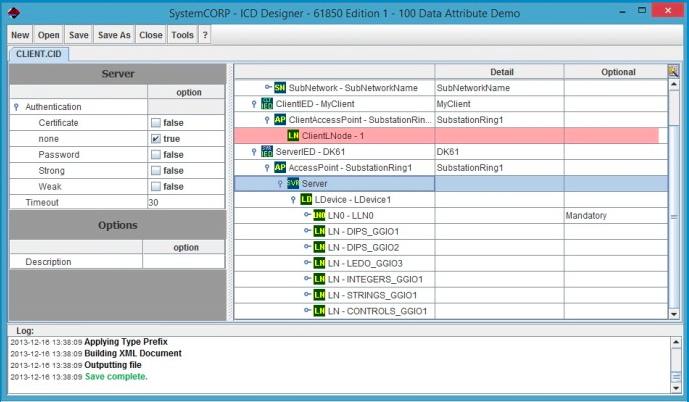The width and height of the screenshot is (689, 402).
Task: Click the Save As button
Action: pos(113,34)
